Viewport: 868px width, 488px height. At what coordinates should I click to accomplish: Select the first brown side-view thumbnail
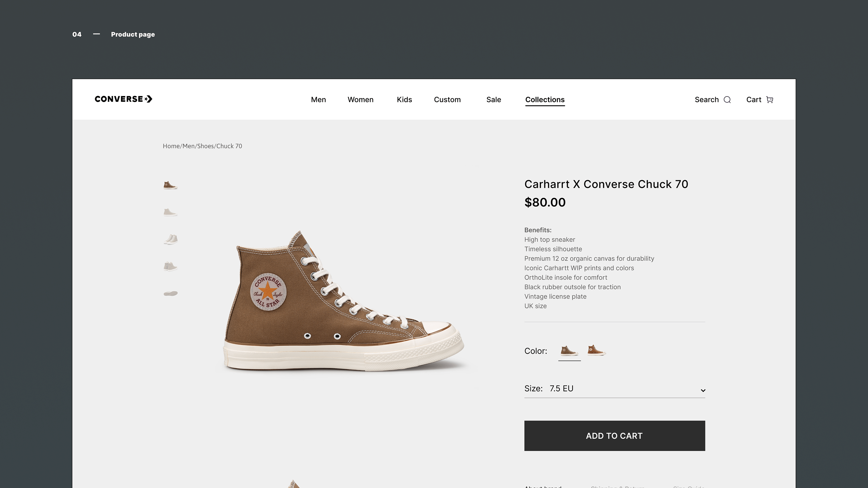click(170, 185)
